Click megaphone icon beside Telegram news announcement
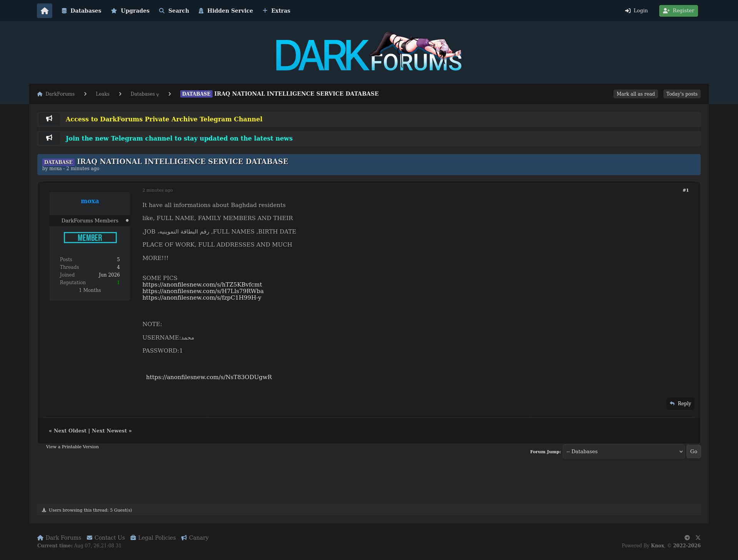Image resolution: width=738 pixels, height=560 pixels. (x=49, y=138)
